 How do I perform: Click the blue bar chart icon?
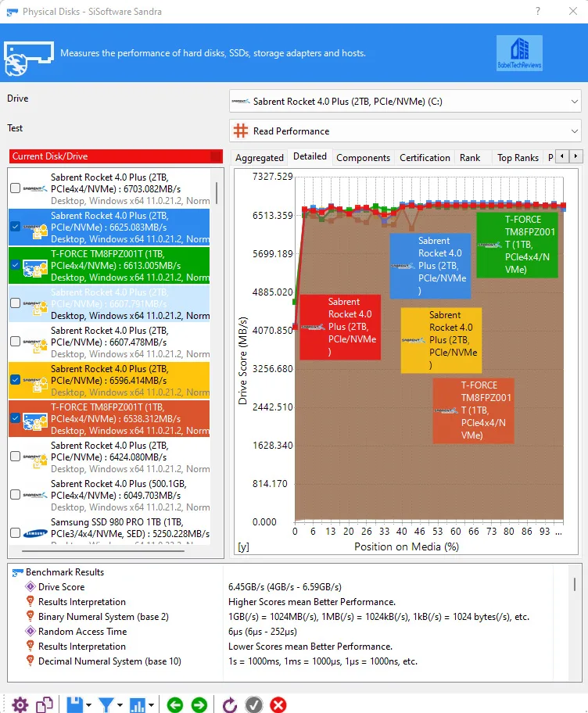pyautogui.click(x=138, y=705)
